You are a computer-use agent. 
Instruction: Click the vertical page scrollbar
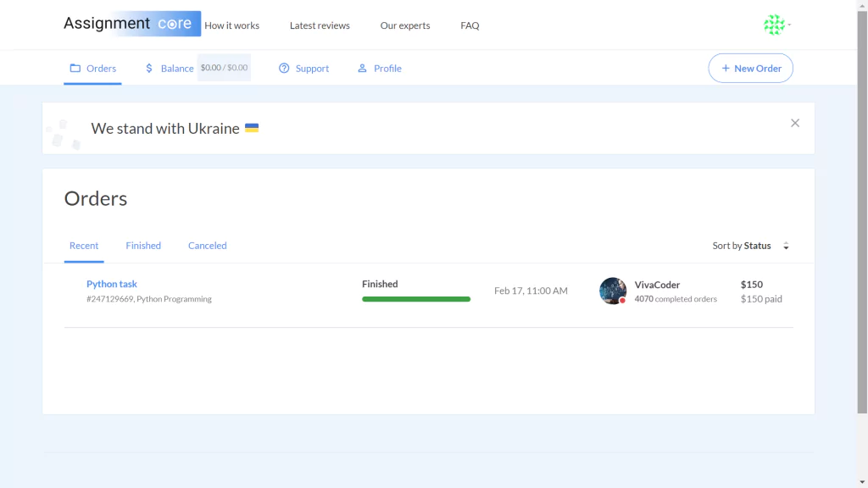pyautogui.click(x=862, y=213)
